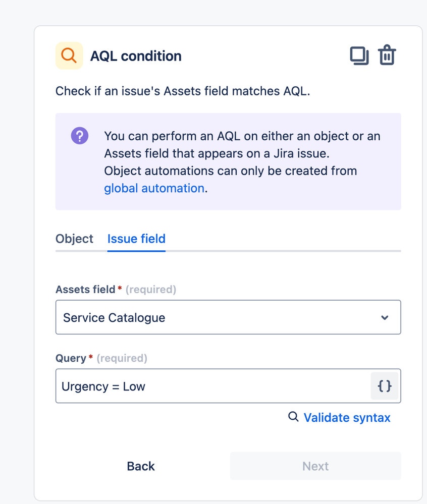
Task: Go back with the Back button
Action: [141, 466]
